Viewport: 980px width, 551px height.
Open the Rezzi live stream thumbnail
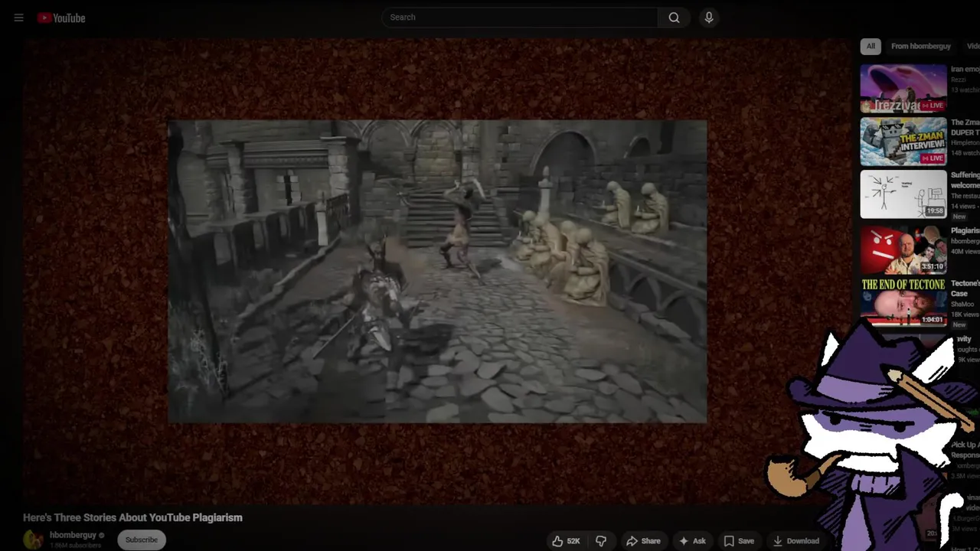click(903, 88)
